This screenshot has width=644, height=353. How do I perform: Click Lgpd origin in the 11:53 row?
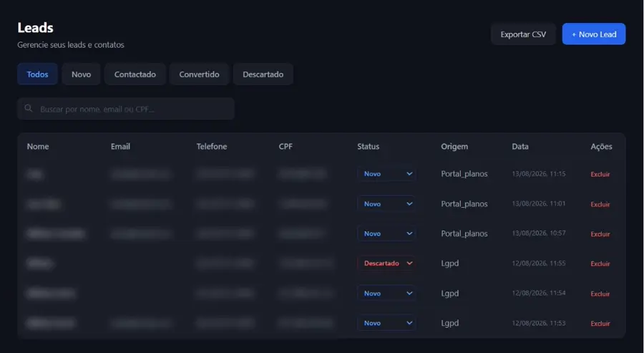(450, 323)
